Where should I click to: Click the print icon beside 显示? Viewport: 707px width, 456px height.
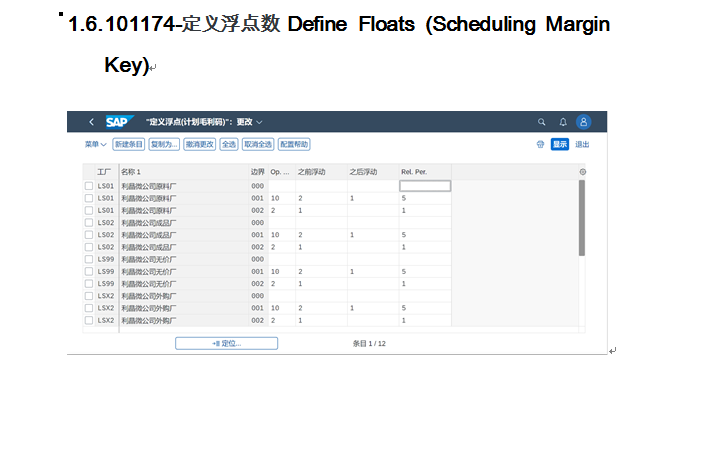pos(540,144)
